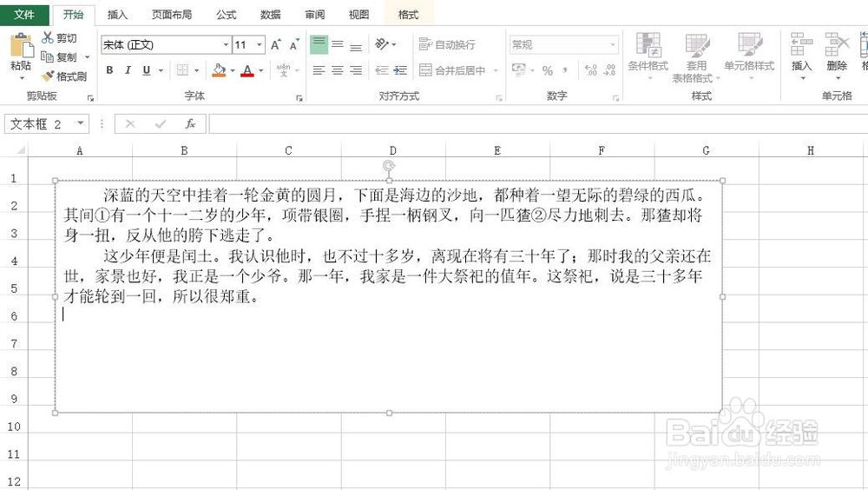868x490 pixels.
Task: Align text right
Action: point(356,70)
